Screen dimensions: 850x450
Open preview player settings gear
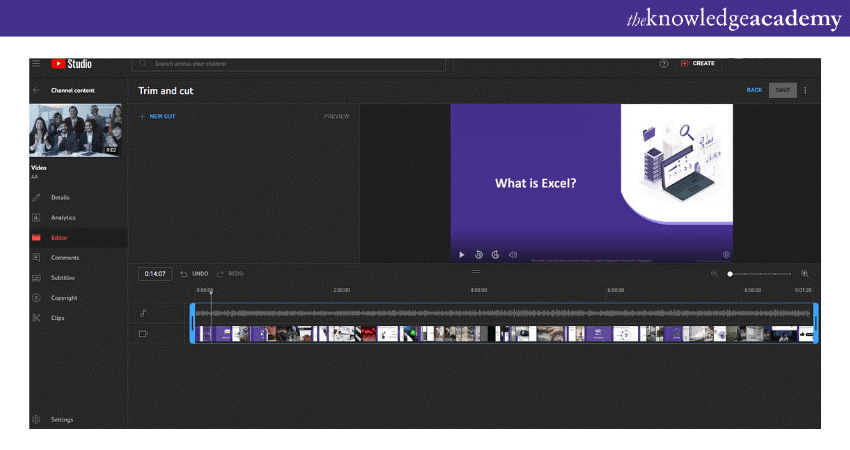(x=726, y=254)
